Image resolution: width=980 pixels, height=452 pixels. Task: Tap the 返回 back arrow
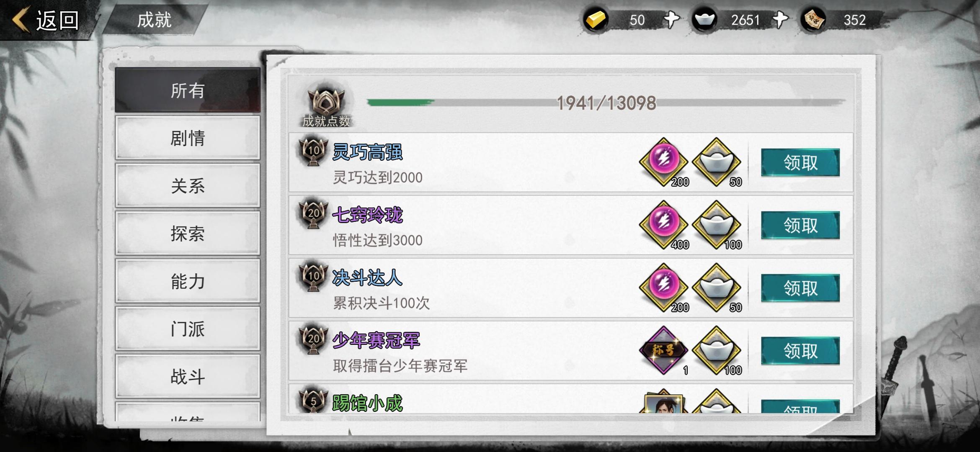coord(45,20)
